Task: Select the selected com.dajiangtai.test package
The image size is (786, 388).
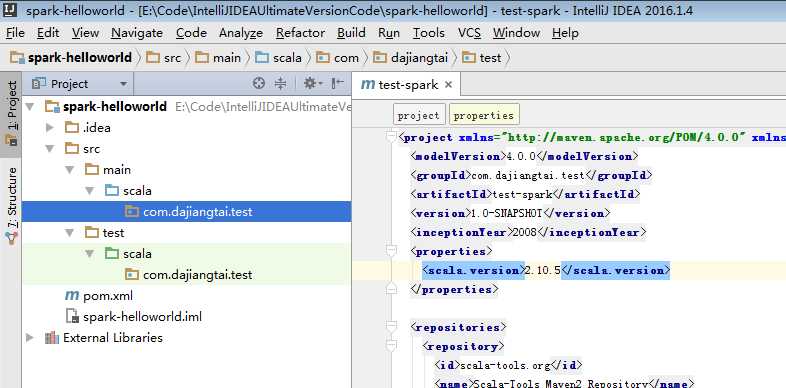Action: coord(186,212)
